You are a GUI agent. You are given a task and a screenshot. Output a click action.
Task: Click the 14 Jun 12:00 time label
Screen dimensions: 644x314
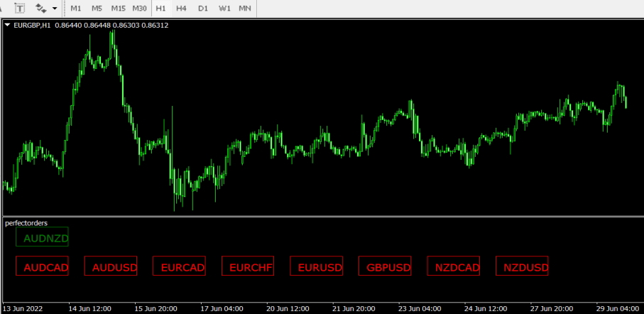(89, 308)
